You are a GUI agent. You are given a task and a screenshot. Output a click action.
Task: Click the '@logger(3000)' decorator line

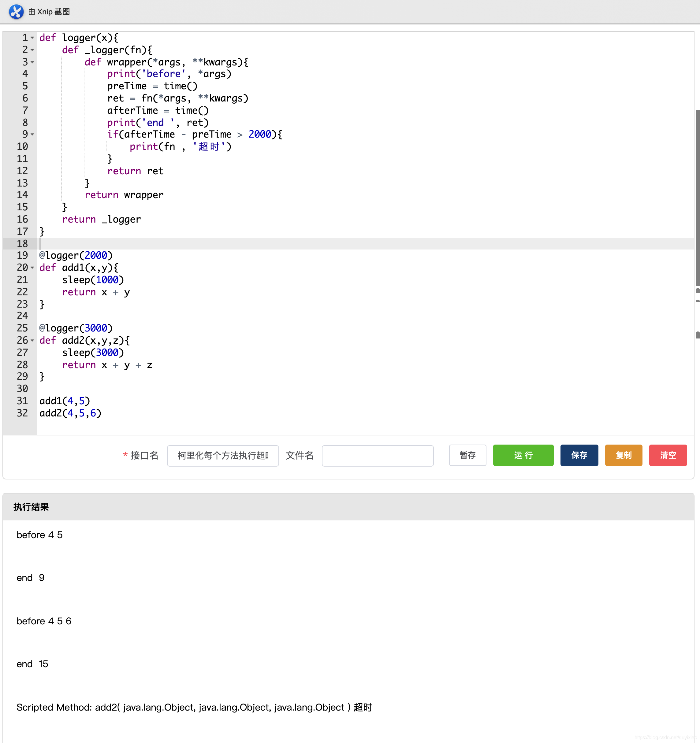point(76,328)
